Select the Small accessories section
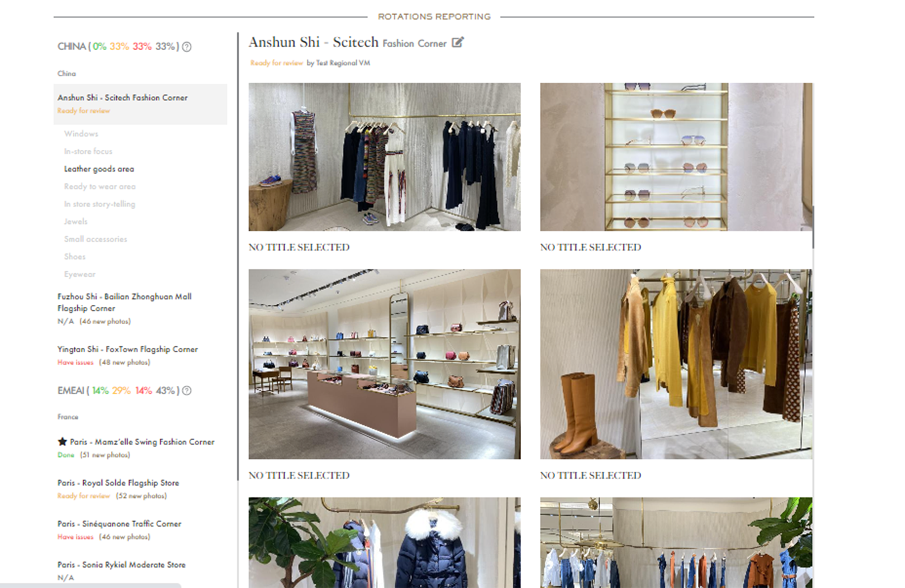This screenshot has height=588, width=905. point(95,239)
